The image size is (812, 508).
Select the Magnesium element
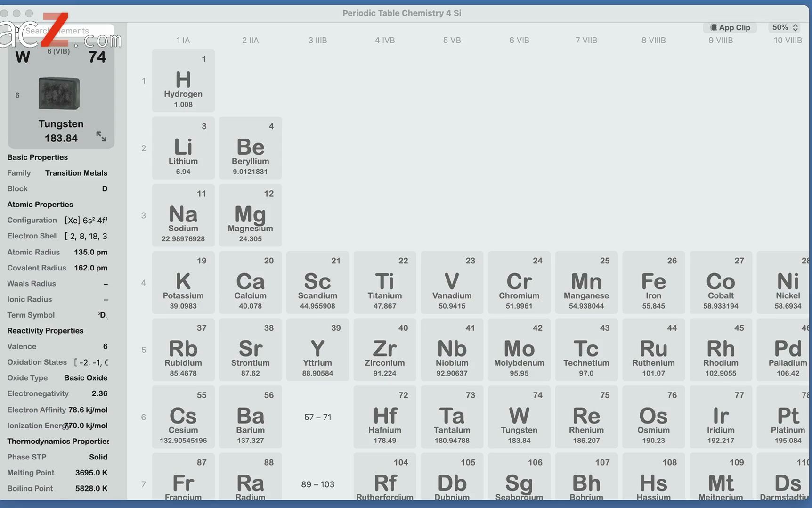point(250,215)
